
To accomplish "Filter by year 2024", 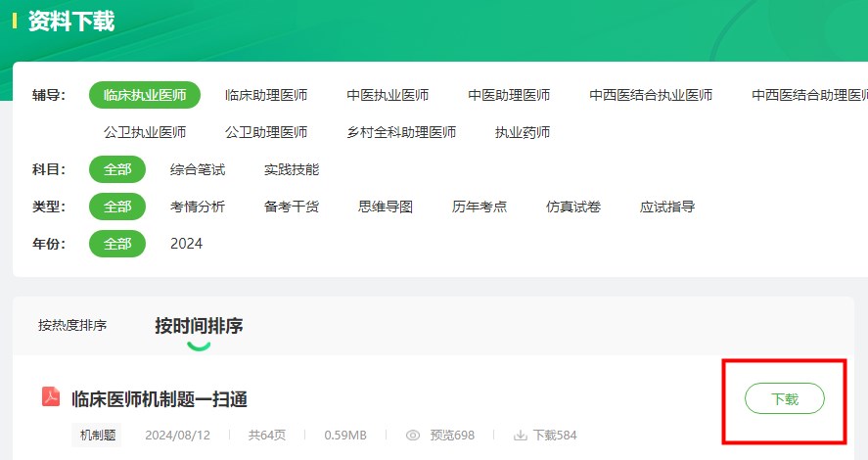I will [186, 244].
